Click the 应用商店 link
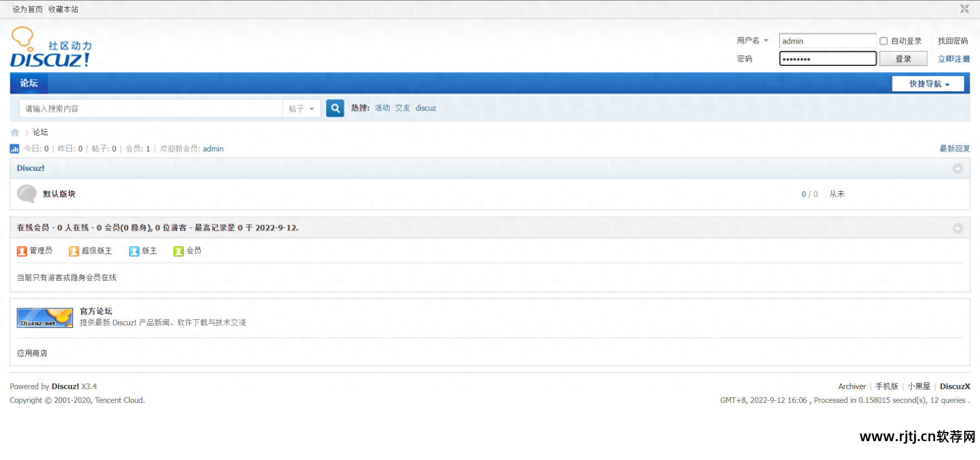The width and height of the screenshot is (980, 460). [32, 353]
